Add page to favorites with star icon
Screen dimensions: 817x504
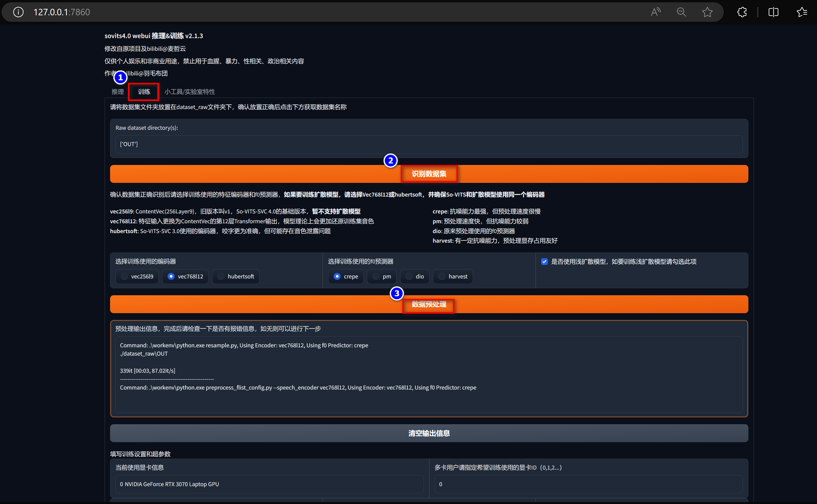707,12
